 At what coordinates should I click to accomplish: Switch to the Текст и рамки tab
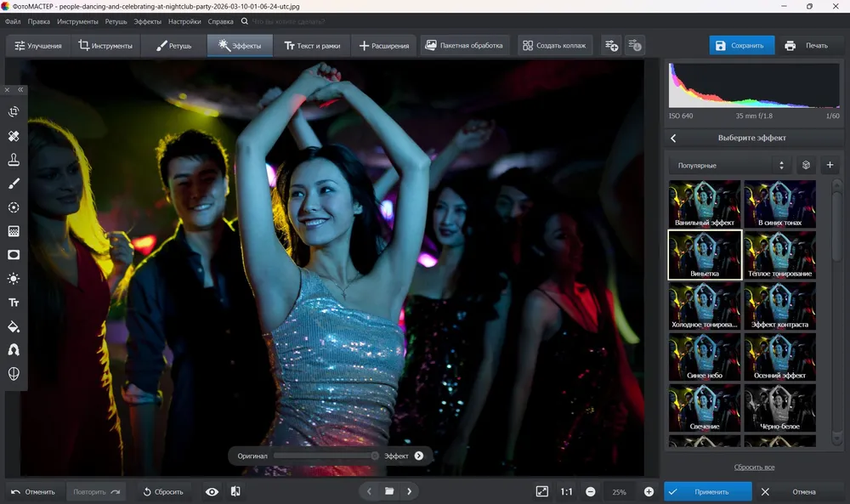(312, 46)
